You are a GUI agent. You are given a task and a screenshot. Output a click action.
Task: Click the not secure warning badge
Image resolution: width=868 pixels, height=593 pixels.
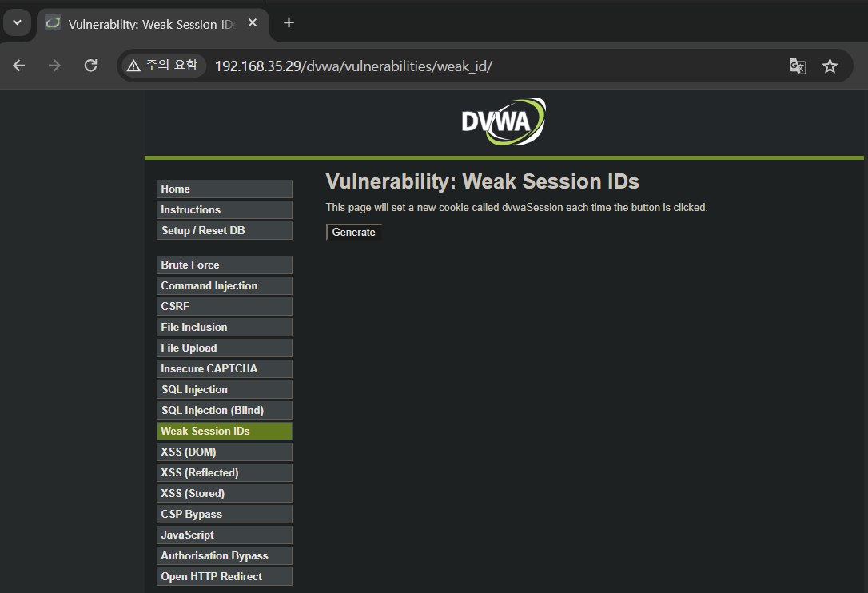(x=163, y=66)
